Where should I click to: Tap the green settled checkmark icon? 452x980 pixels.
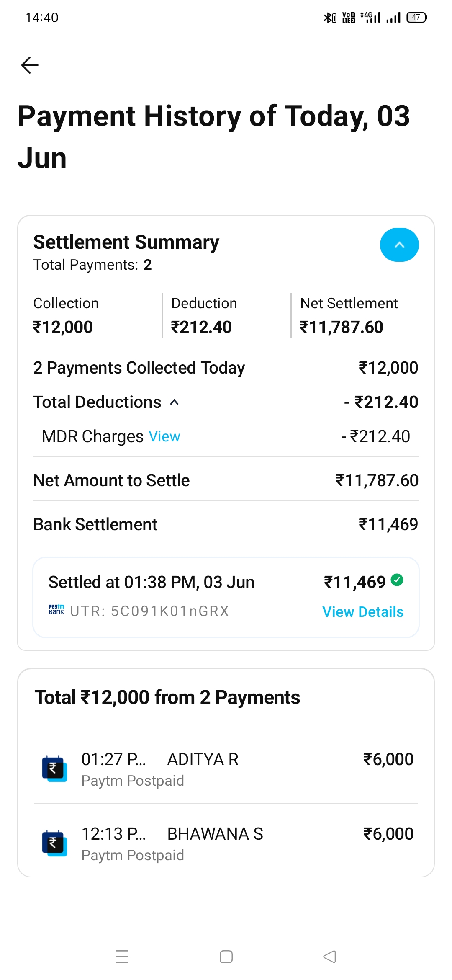click(397, 580)
